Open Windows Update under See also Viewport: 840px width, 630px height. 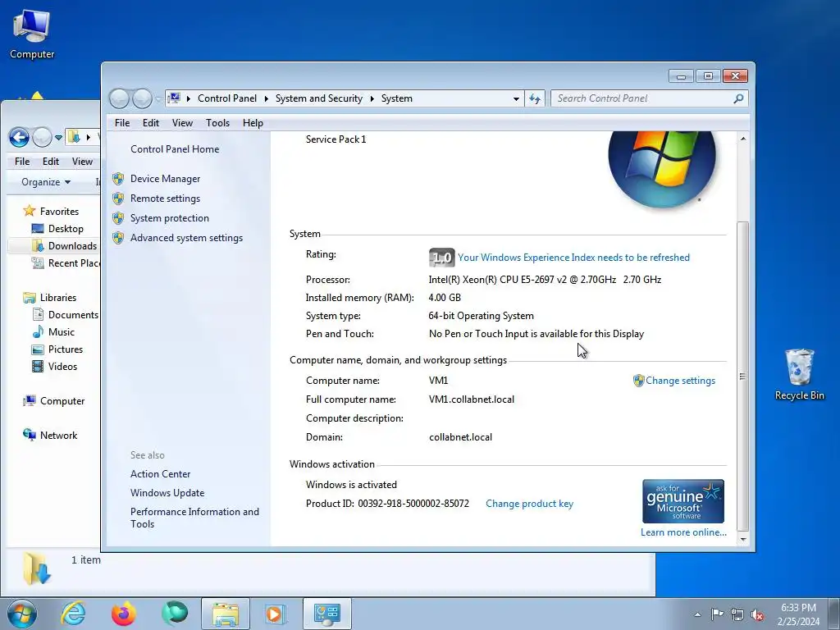[167, 493]
